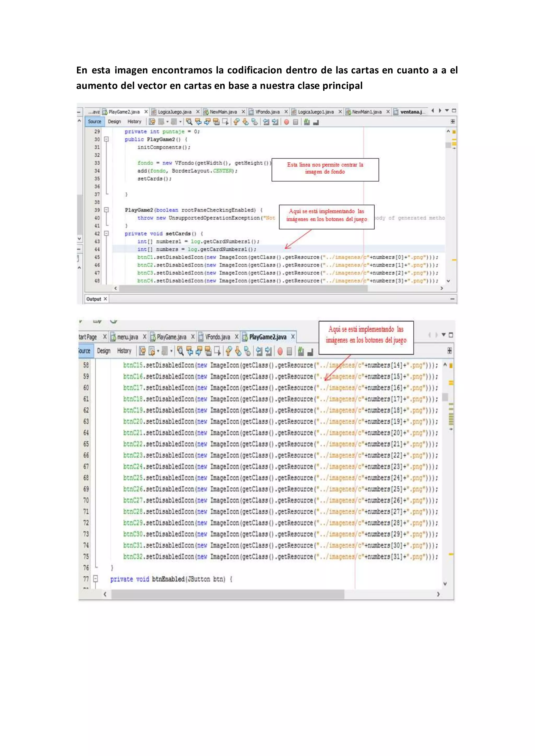The image size is (535, 756).
Task: Open History view in lower editor
Action: [124, 351]
